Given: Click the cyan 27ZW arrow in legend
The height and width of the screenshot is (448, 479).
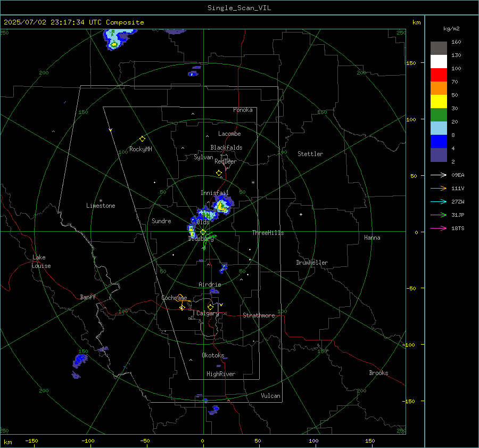Looking at the screenshot, I should coord(439,201).
